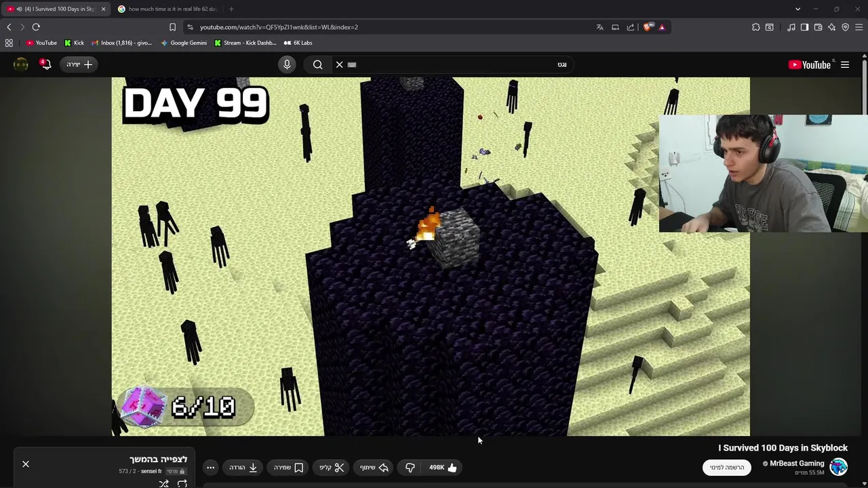Create a clip with scissors button

332,467
